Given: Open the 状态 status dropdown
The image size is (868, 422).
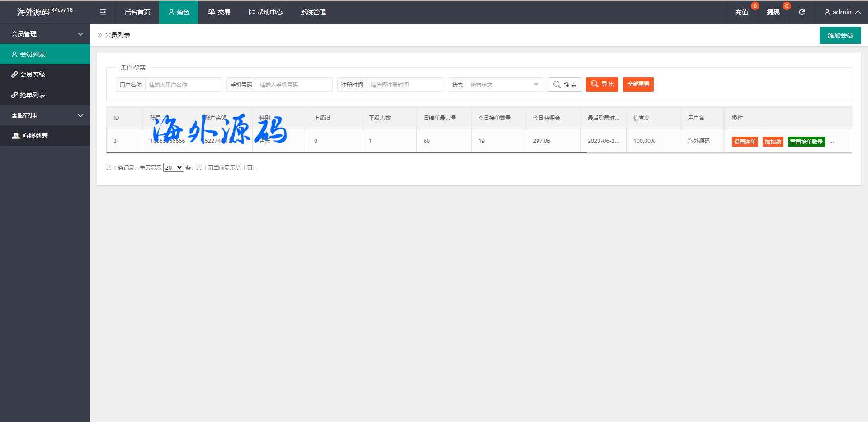Looking at the screenshot, I should click(504, 85).
